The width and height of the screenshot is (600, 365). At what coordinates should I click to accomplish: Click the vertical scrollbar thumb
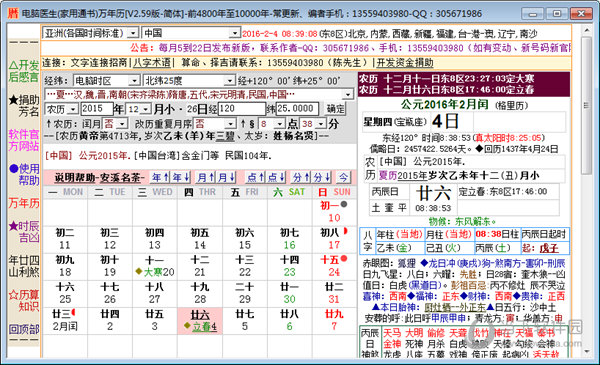coord(587,105)
